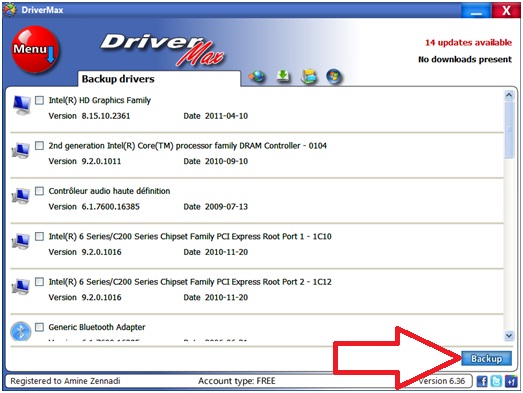Select 2nd generation Intel DRAM Controller name

point(188,145)
